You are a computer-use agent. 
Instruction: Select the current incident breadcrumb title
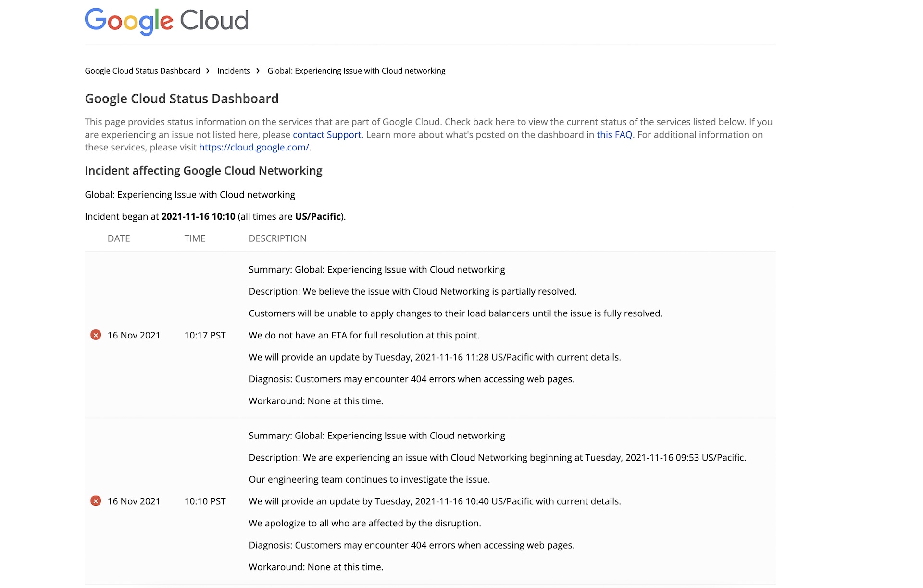356,71
